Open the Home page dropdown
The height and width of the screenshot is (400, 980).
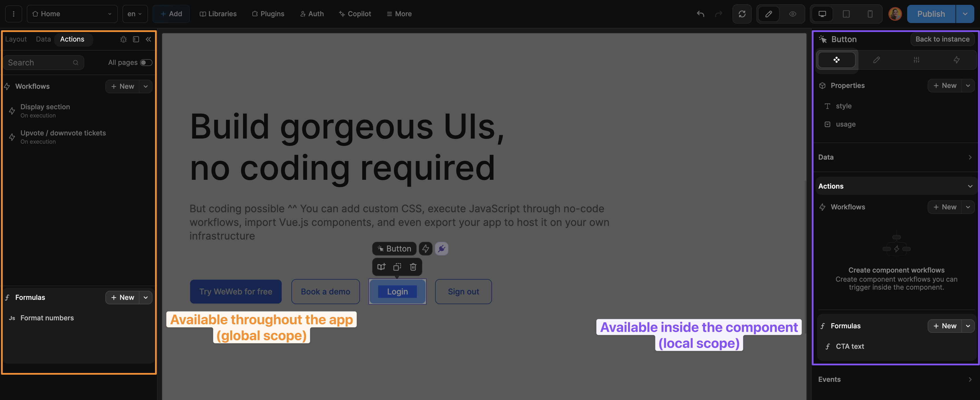click(x=72, y=14)
